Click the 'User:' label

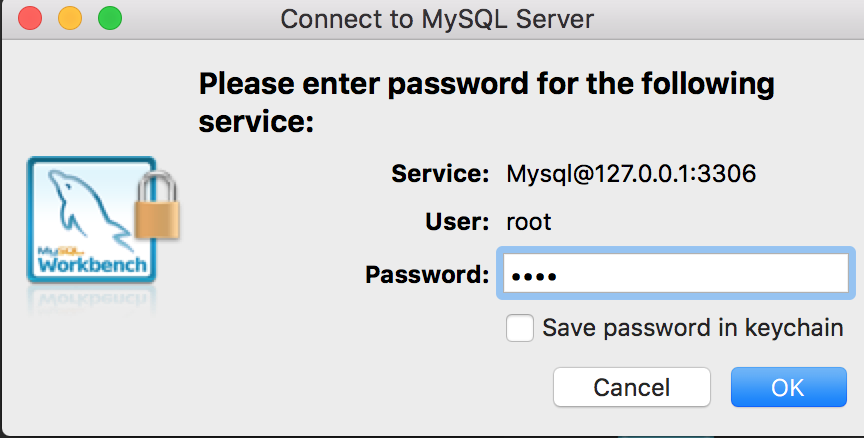[x=457, y=221]
